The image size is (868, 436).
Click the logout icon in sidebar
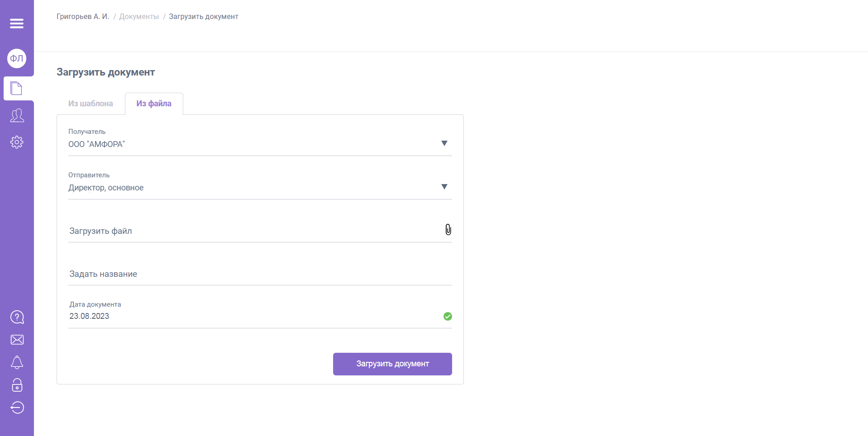[17, 408]
